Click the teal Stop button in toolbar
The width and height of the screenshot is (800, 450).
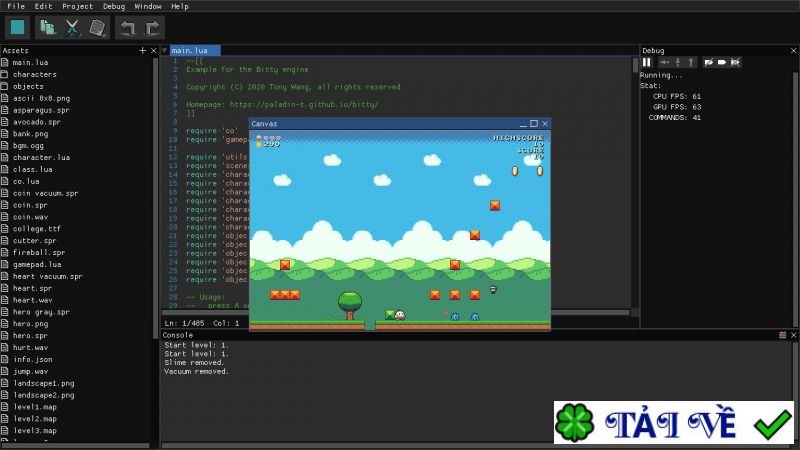[17, 28]
